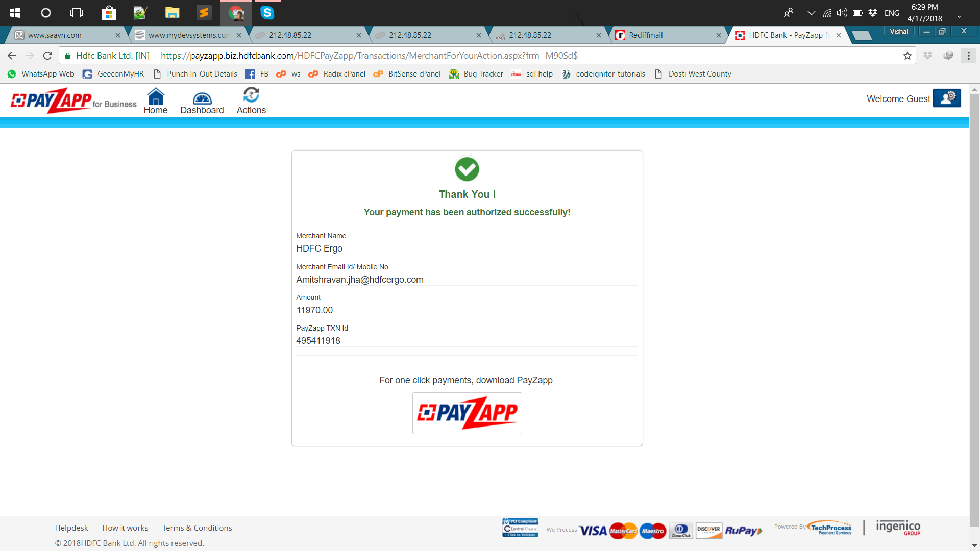980x551 pixels.
Task: Bookmark this page with the star icon
Action: [x=907, y=56]
